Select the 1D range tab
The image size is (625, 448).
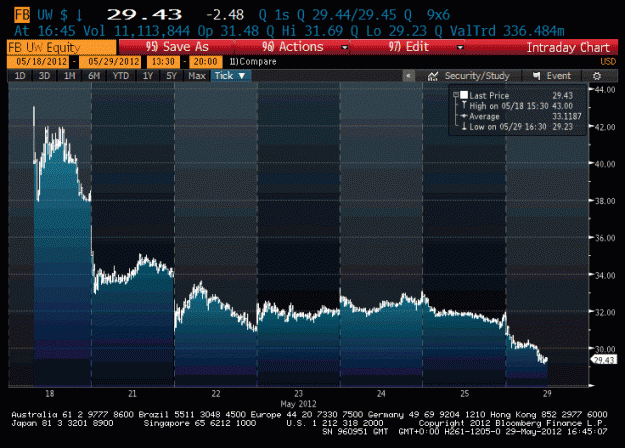pos(20,76)
